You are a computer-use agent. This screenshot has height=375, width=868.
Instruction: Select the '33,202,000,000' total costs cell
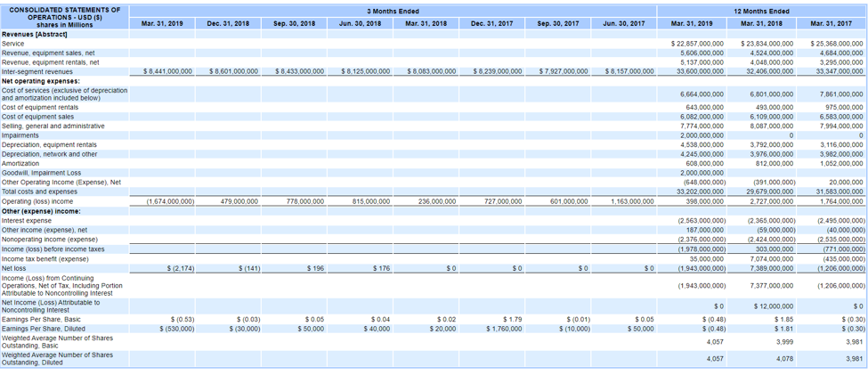click(700, 192)
